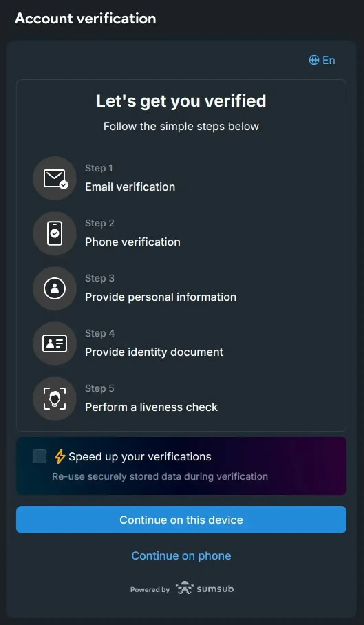
Task: Click the identity document card icon
Action: (55, 343)
